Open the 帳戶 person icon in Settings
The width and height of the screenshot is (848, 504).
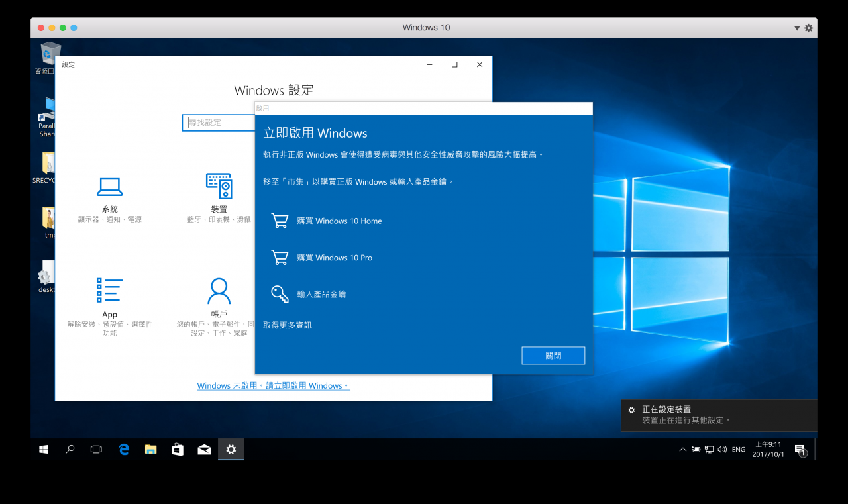pos(219,290)
